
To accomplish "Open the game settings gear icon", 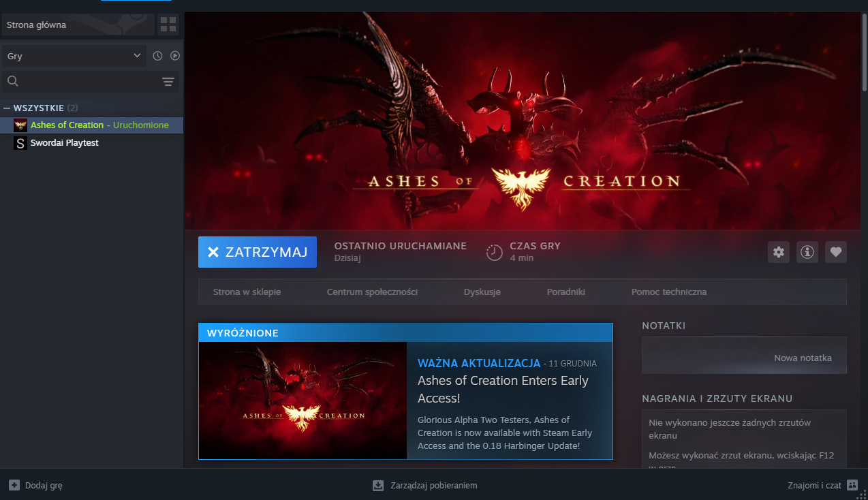I will [x=778, y=252].
